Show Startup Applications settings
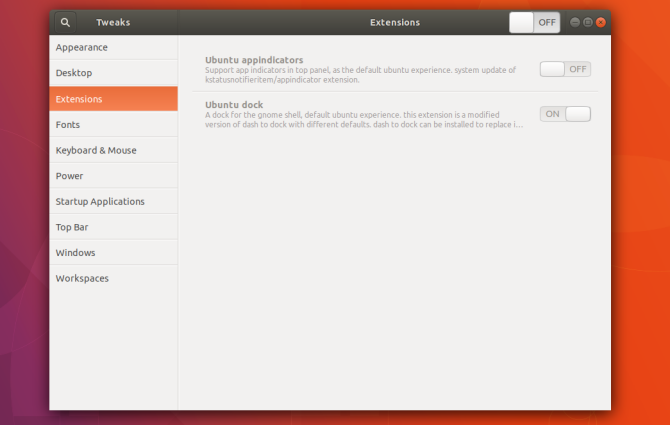The image size is (670, 425). click(113, 201)
